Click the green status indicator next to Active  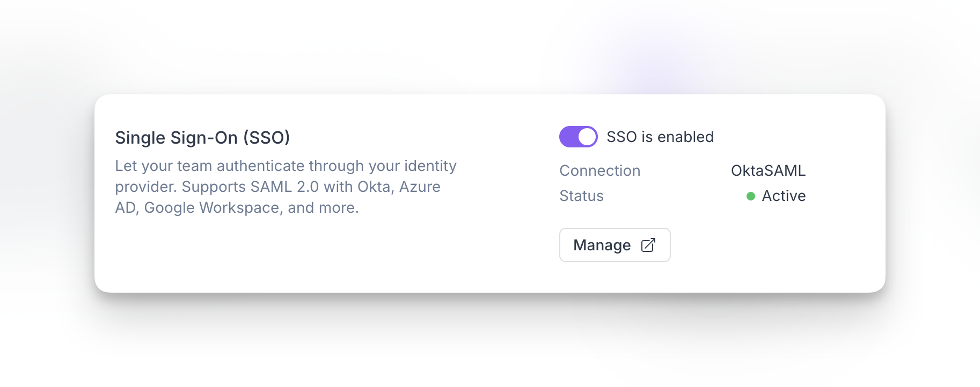[751, 196]
